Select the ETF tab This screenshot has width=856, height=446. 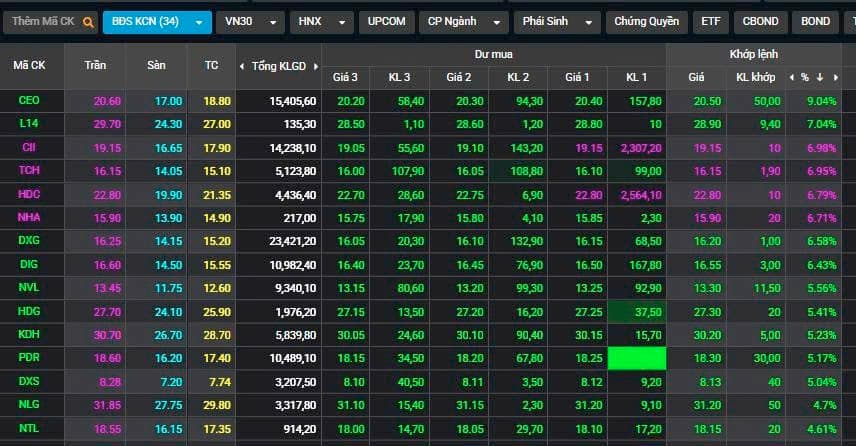coord(710,21)
